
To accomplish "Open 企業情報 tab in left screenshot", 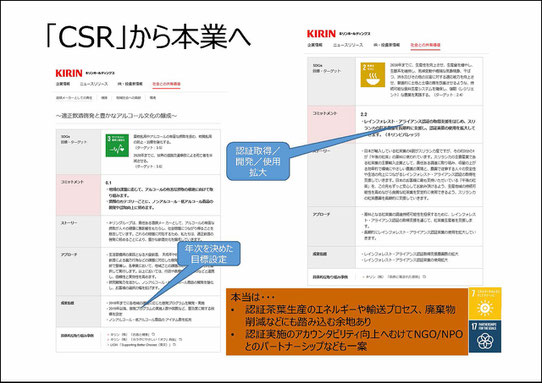I will click(63, 84).
